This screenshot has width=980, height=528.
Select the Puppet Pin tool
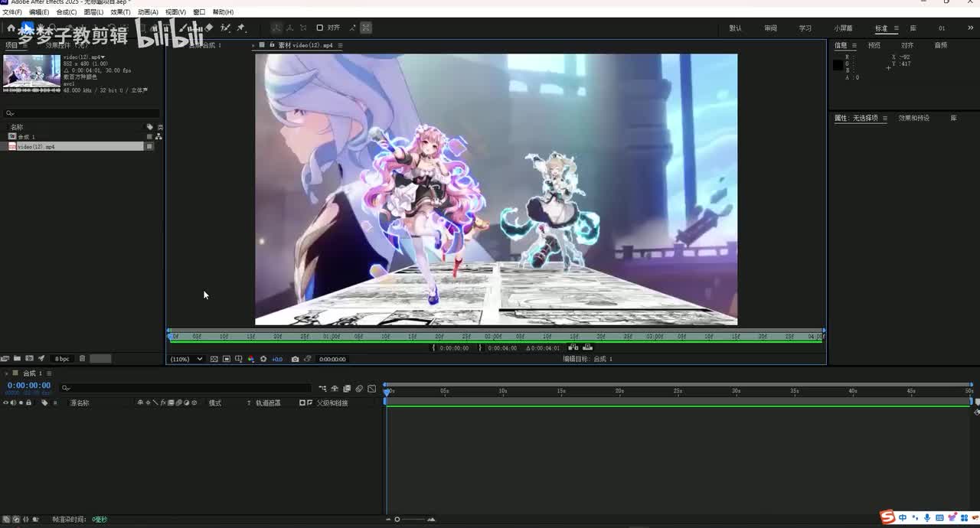[x=240, y=28]
